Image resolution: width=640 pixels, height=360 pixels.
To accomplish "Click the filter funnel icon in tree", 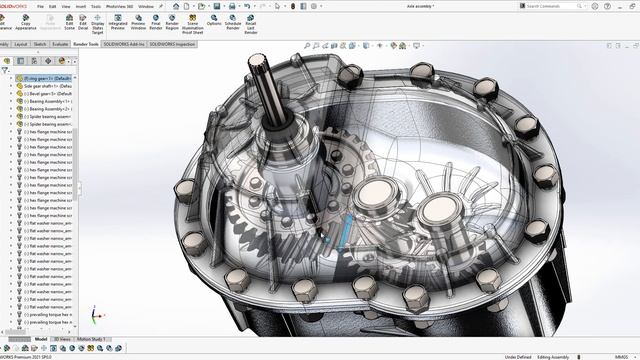I will point(4,70).
